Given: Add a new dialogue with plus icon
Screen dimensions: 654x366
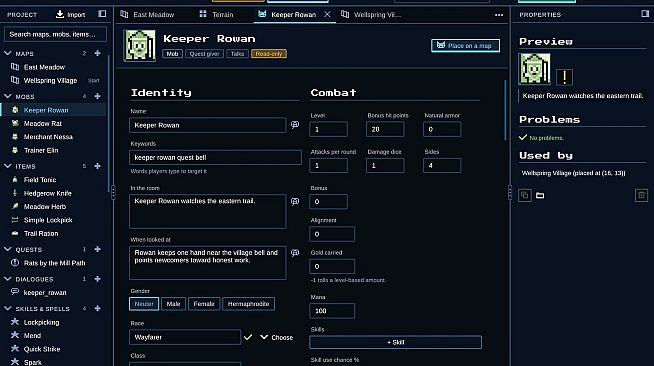Looking at the screenshot, I should (x=98, y=279).
